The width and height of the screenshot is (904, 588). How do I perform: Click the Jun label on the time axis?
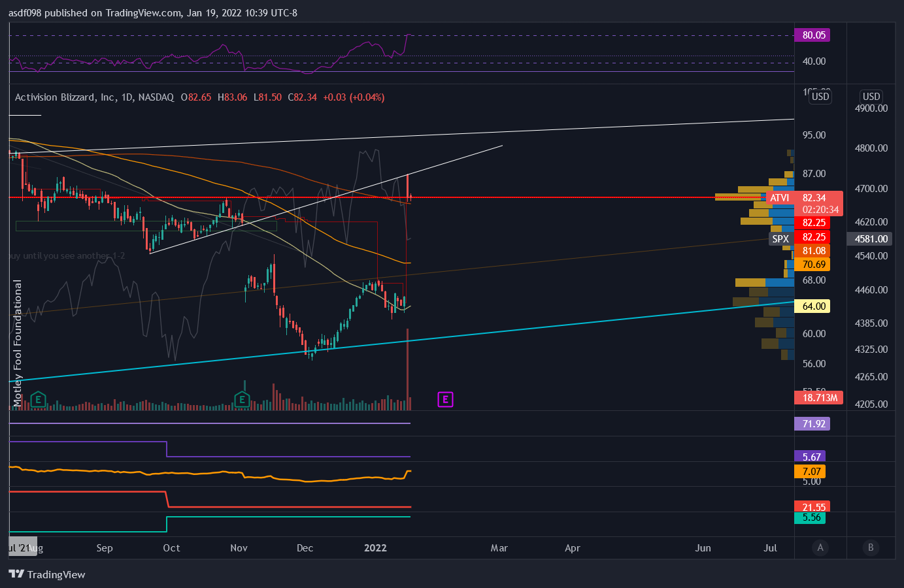(703, 547)
